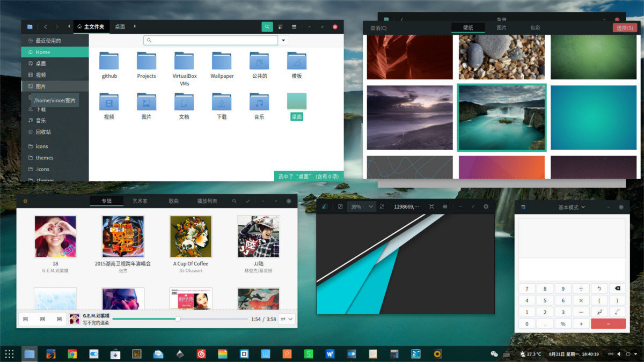The width and height of the screenshot is (644, 362).
Task: Click the search icon in the music player toolbar
Action: pyautogui.click(x=234, y=201)
